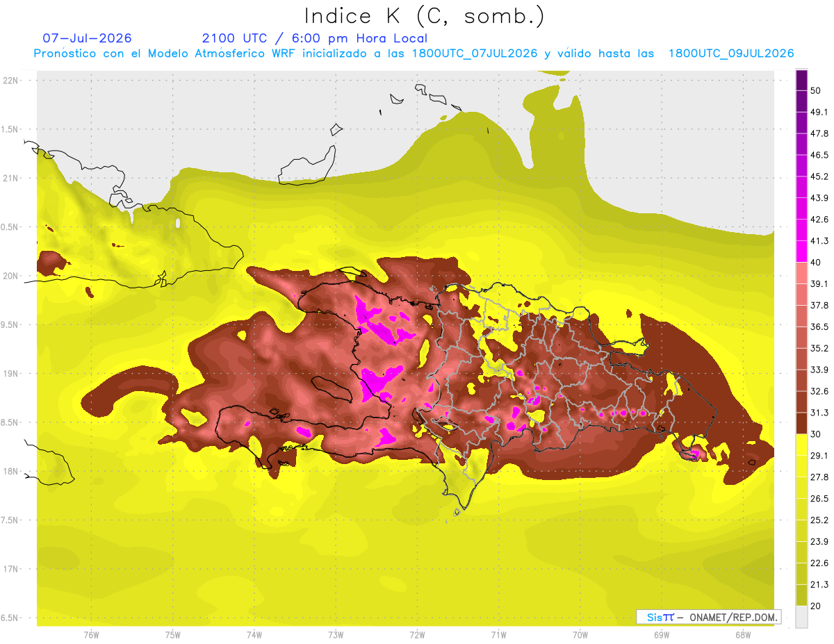
Task: Select the 68W longitude tick label
Action: 742,634
